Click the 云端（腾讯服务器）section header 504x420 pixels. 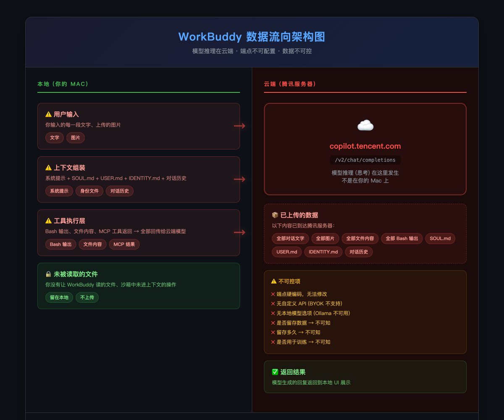pos(290,84)
